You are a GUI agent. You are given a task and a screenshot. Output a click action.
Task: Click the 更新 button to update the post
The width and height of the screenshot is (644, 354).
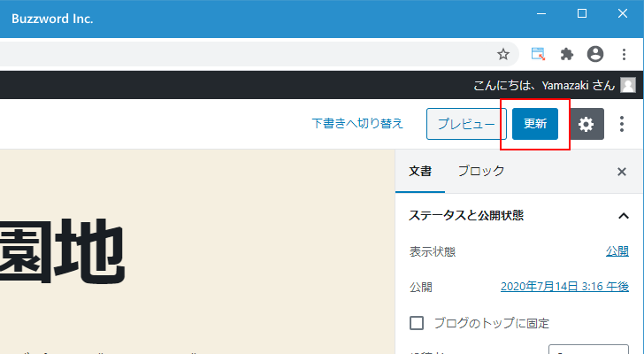(534, 124)
